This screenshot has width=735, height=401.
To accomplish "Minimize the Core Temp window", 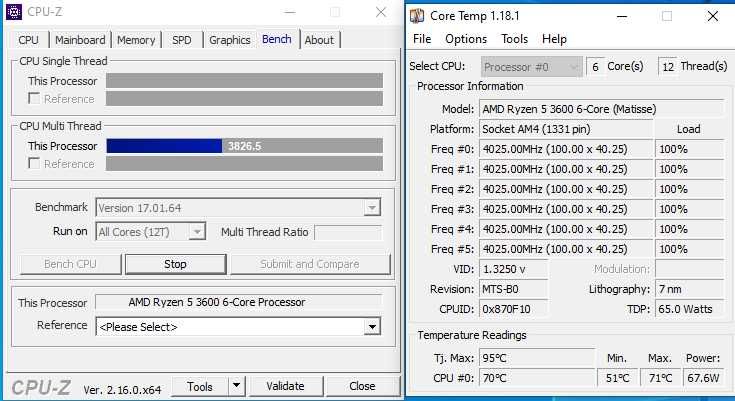I will click(x=622, y=16).
